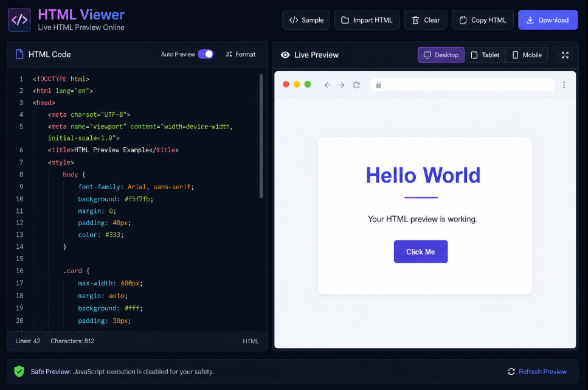
Task: Click the <head> tag line
Action: pyautogui.click(x=44, y=102)
